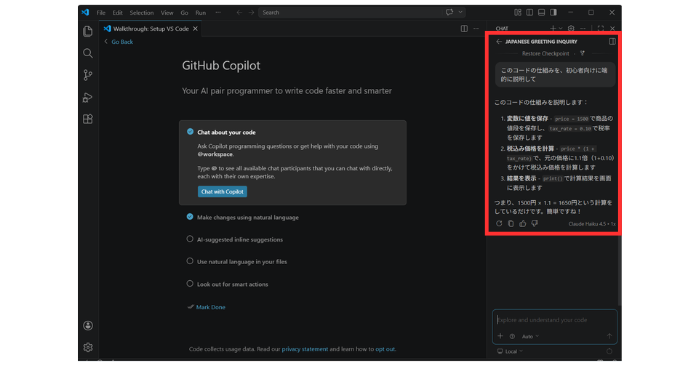
Task: Open the Run menu
Action: (x=201, y=12)
